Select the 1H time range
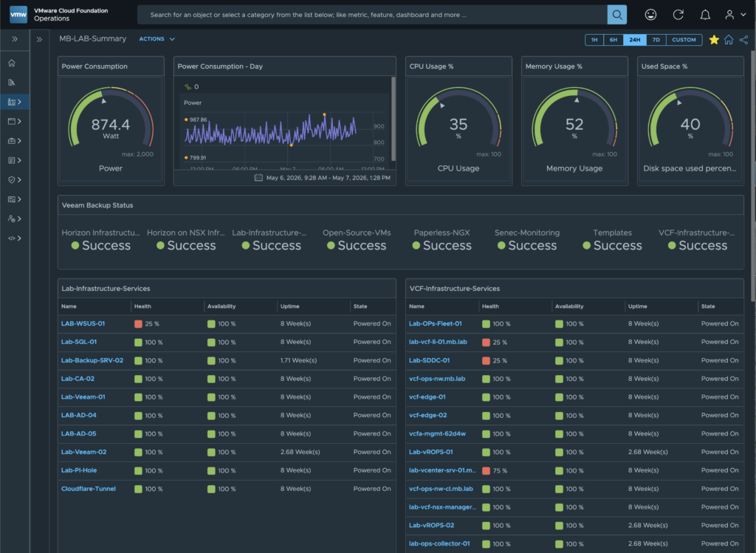This screenshot has width=756, height=553. (594, 40)
